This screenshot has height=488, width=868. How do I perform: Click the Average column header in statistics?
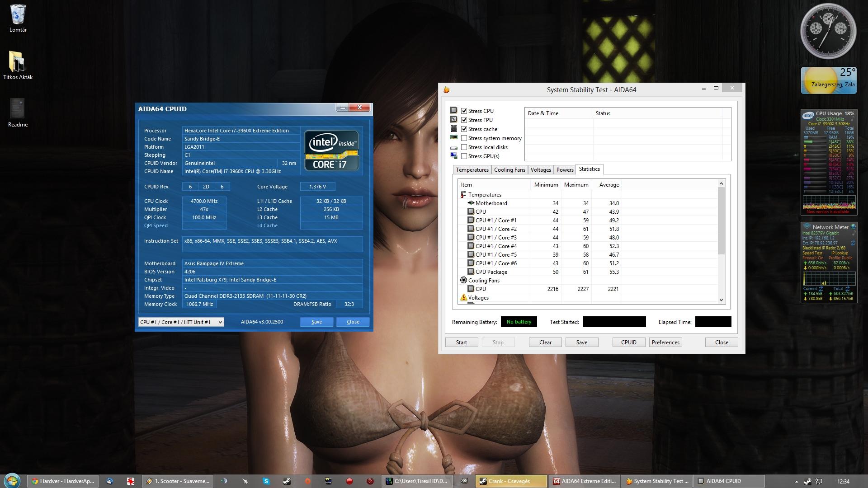(607, 185)
